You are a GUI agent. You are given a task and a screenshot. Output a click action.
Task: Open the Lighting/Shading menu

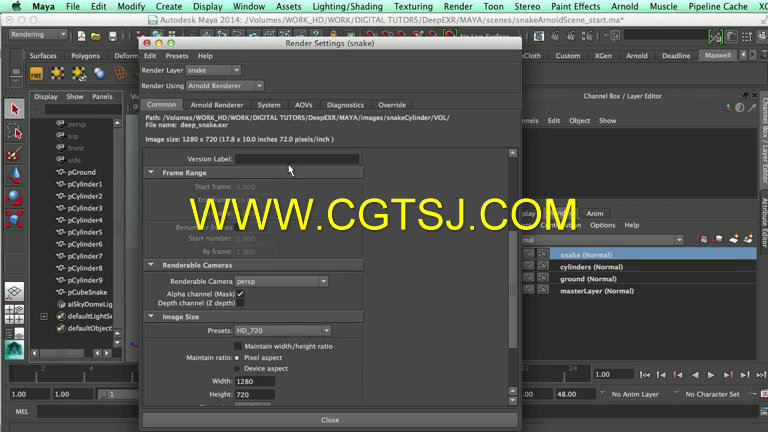[x=347, y=6]
